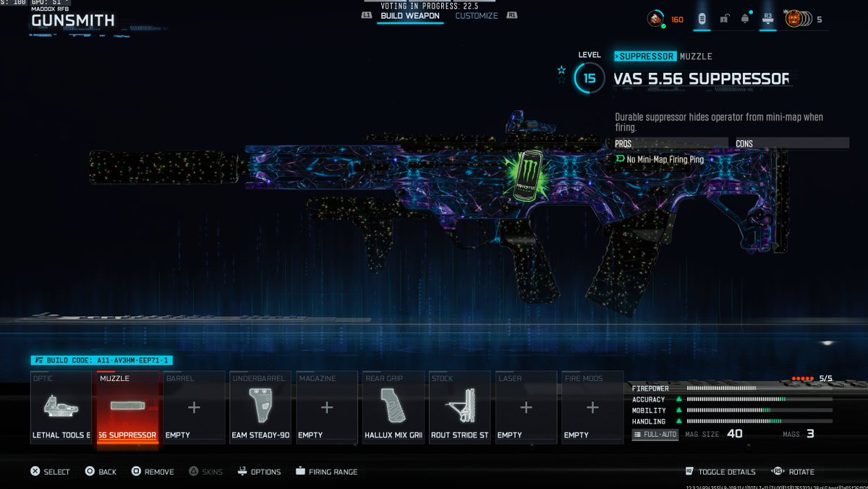Open the player profile avatar icon
868x489 pixels.
[655, 19]
